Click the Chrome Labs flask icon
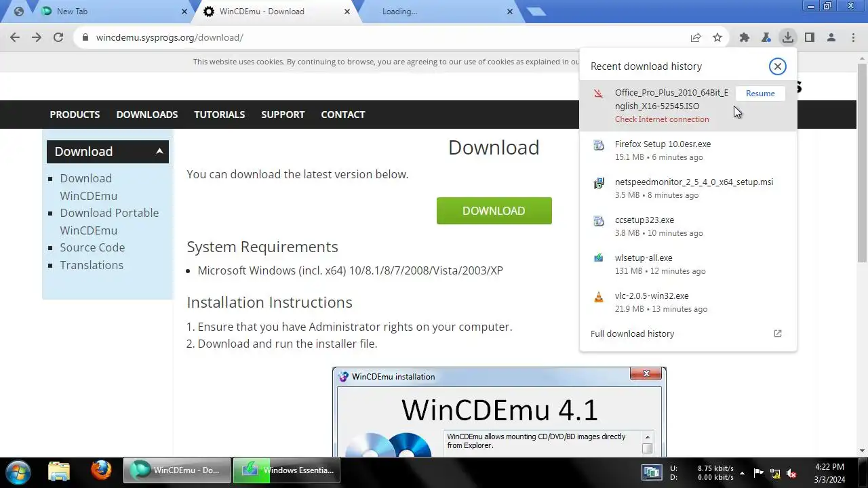Viewport: 868px width, 488px height. point(766,37)
